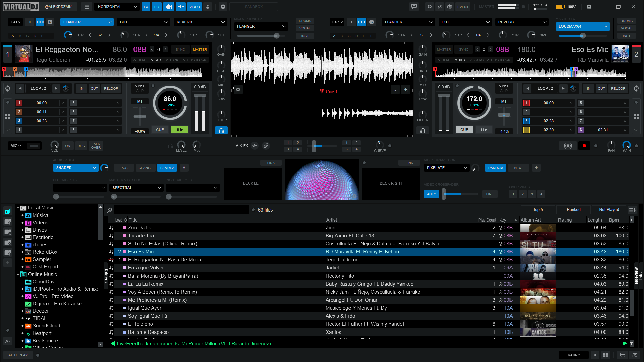Toggle SYNC on deck 1

pyautogui.click(x=180, y=49)
